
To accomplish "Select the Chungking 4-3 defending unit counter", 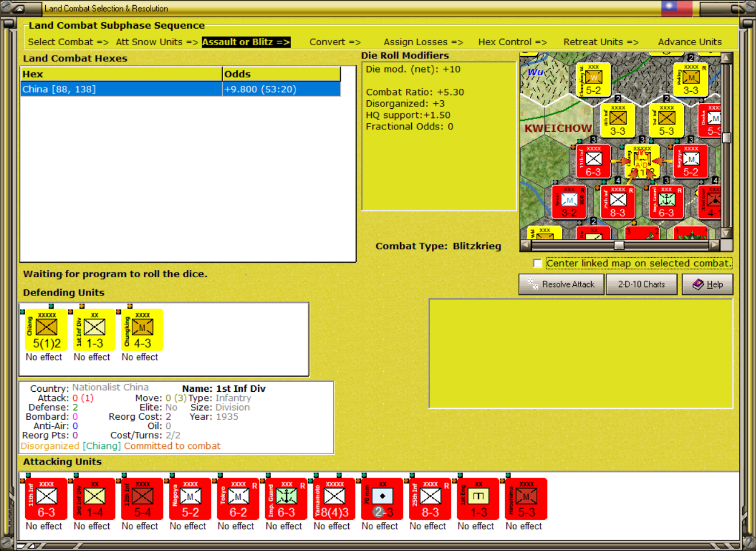I will click(x=142, y=330).
